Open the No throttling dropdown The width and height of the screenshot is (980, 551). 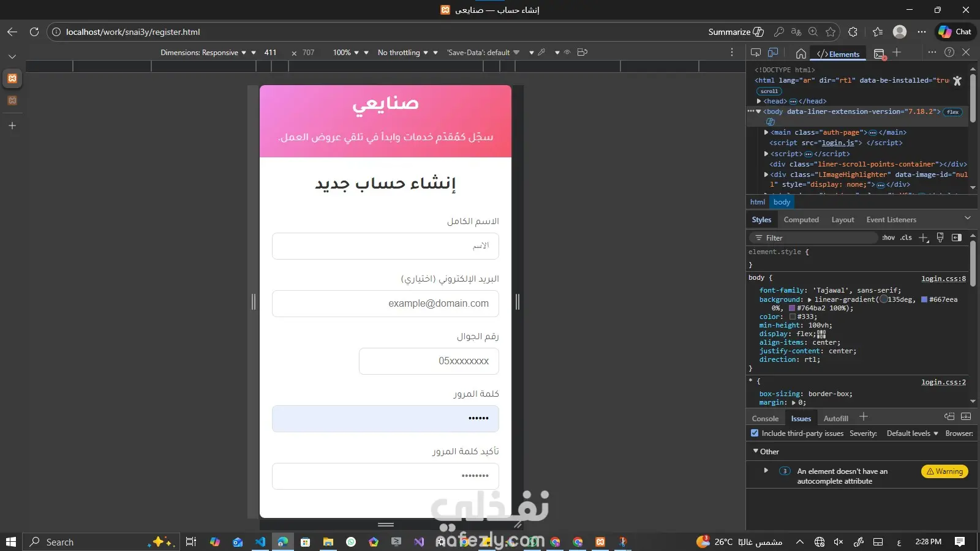[x=402, y=53]
